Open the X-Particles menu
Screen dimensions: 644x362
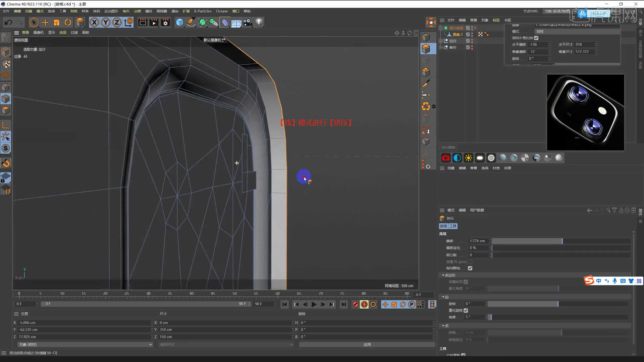(202, 11)
